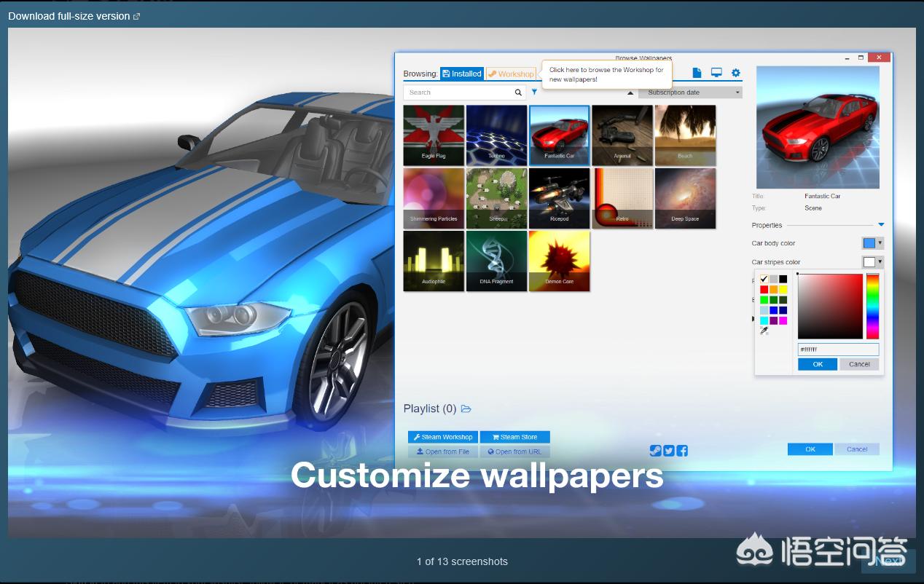Screen dimensions: 924x584
Task: Click the filter funnel icon beside search
Action: (534, 92)
